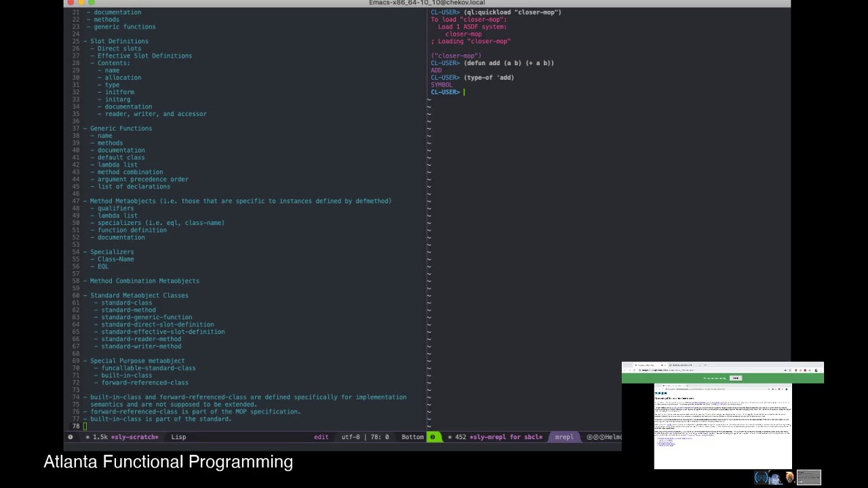Click the utf-8 encoding indicator
This screenshot has width=868, height=488.
(x=351, y=437)
